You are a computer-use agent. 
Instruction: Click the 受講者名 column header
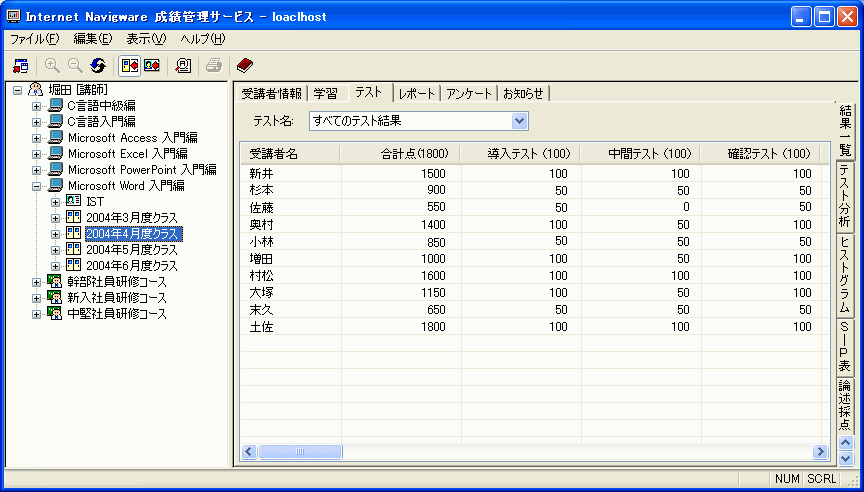pos(290,154)
